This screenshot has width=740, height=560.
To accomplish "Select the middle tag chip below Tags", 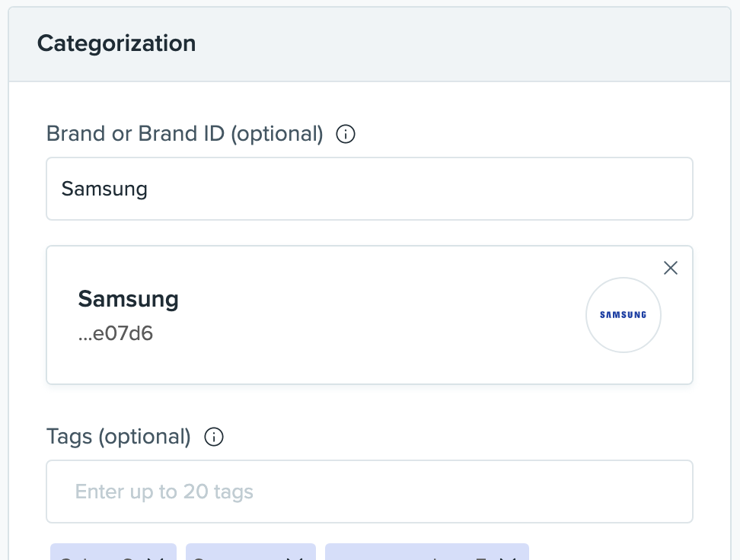I will pyautogui.click(x=250, y=552).
